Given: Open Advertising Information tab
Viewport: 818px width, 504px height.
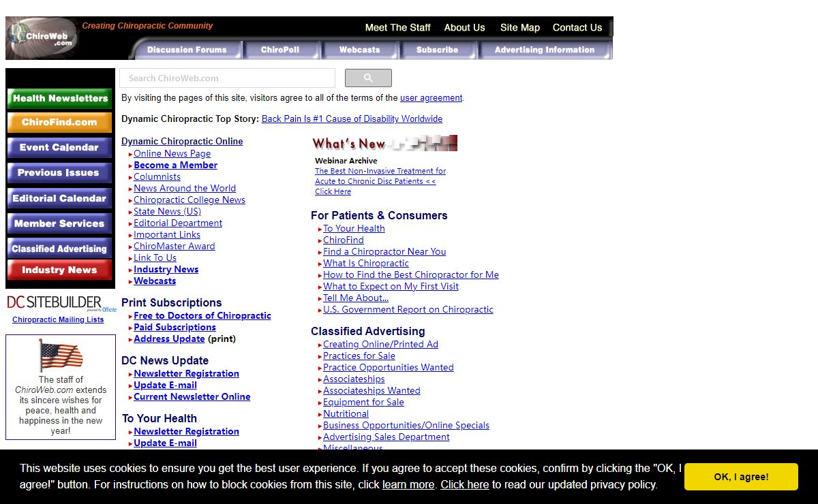Looking at the screenshot, I should point(545,50).
